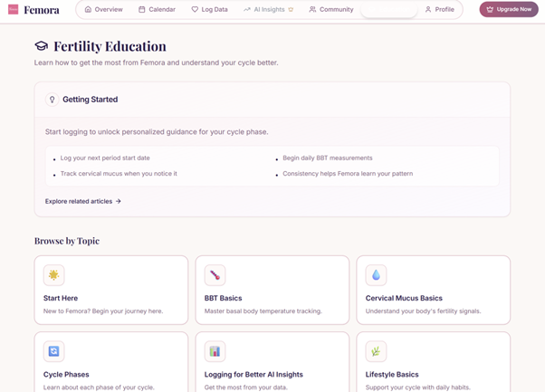Viewport: 545px width, 392px height.
Task: Click 'Learn about each phase of your cycle.'
Action: [99, 387]
